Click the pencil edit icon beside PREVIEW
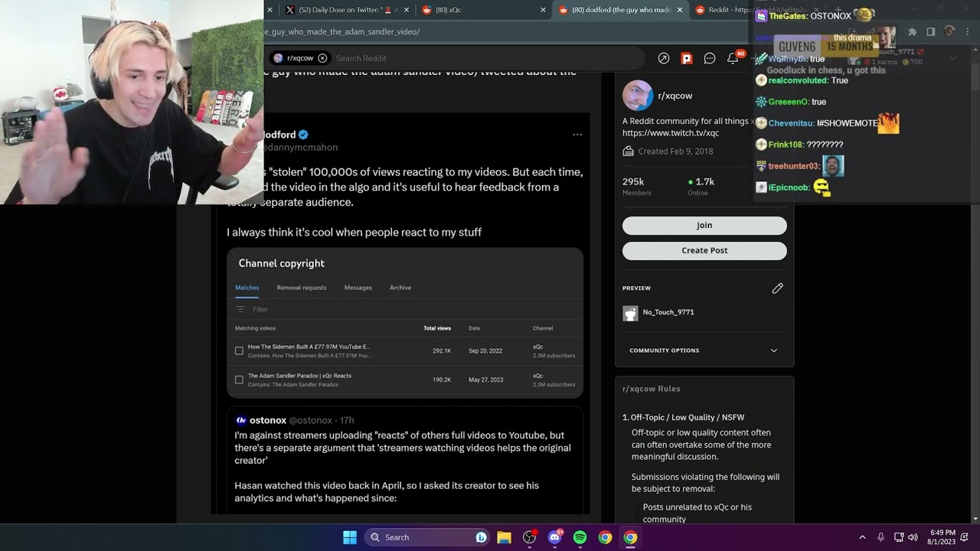The width and height of the screenshot is (980, 551). tap(778, 288)
